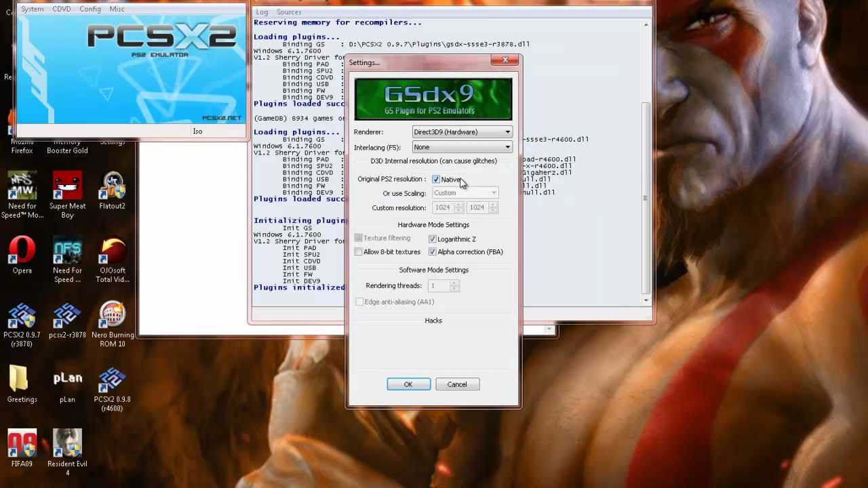Enable Allow 8-bit textures checkbox

pos(359,251)
